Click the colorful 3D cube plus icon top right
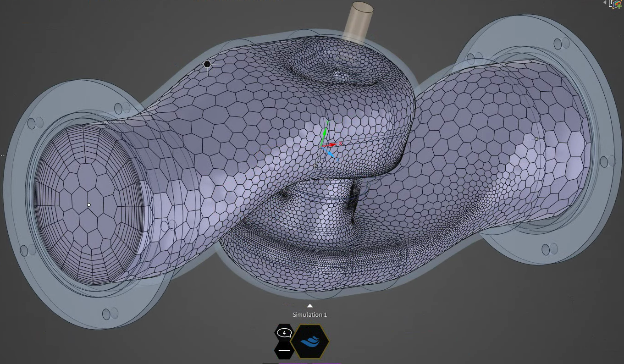624x364 pixels. [x=618, y=5]
